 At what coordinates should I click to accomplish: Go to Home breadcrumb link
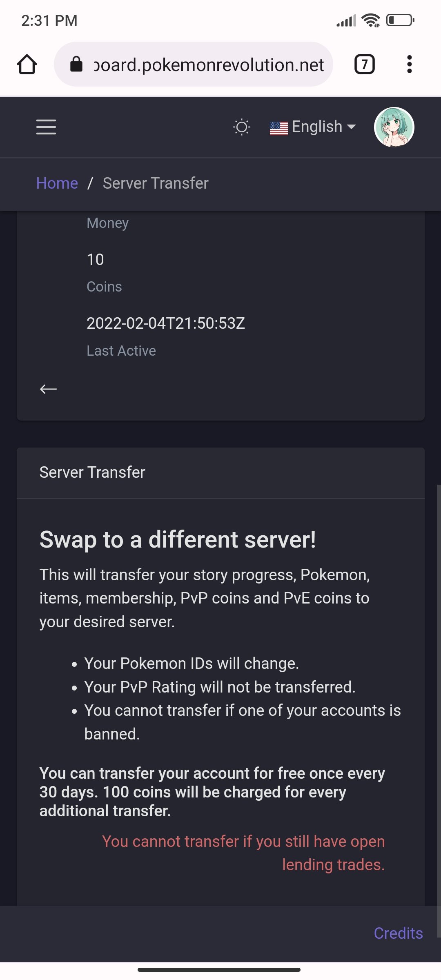[57, 183]
